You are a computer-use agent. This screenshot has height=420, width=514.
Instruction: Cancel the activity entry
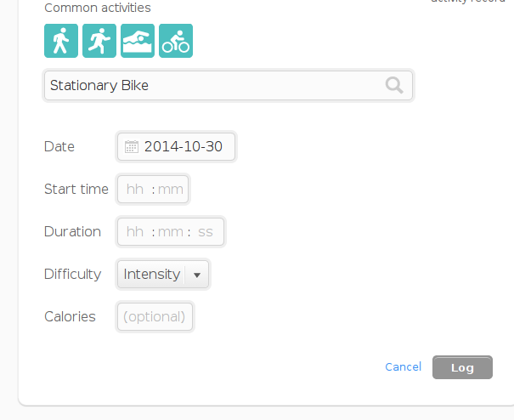[x=404, y=366]
